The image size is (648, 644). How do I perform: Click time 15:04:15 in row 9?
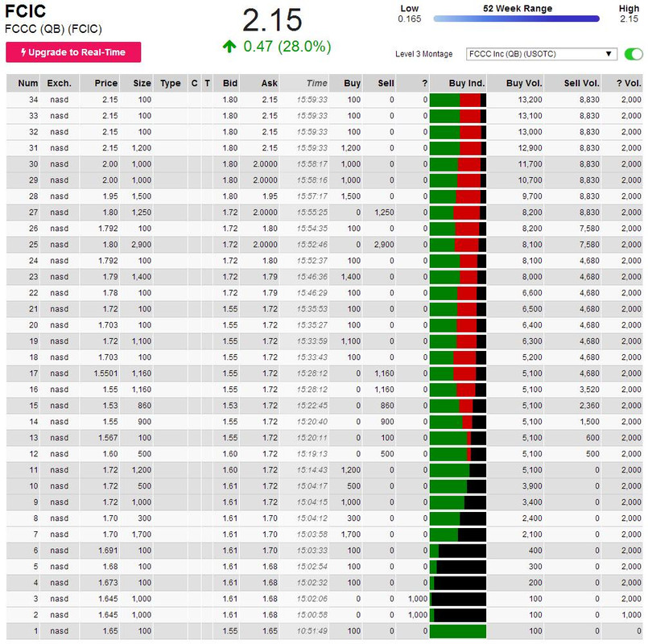pos(312,502)
